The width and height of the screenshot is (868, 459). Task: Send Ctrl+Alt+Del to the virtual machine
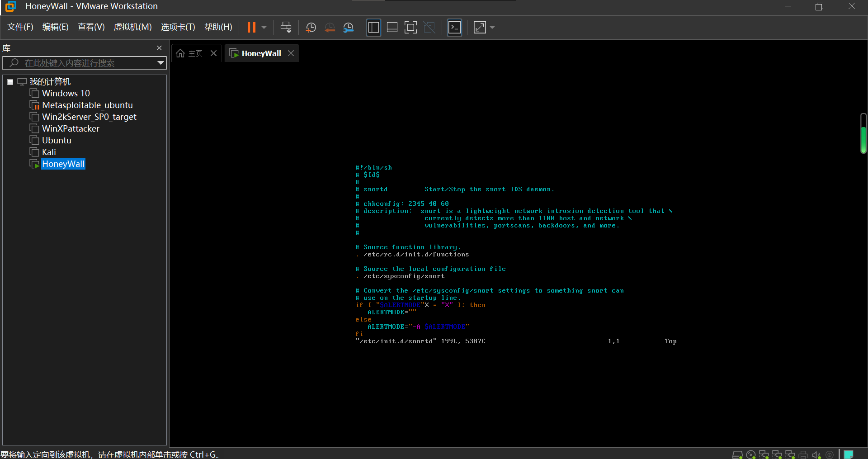tap(286, 28)
